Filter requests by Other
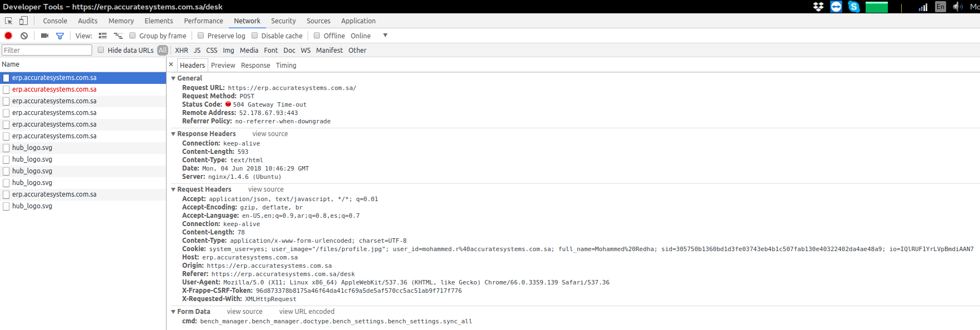The width and height of the screenshot is (980, 330). 358,50
